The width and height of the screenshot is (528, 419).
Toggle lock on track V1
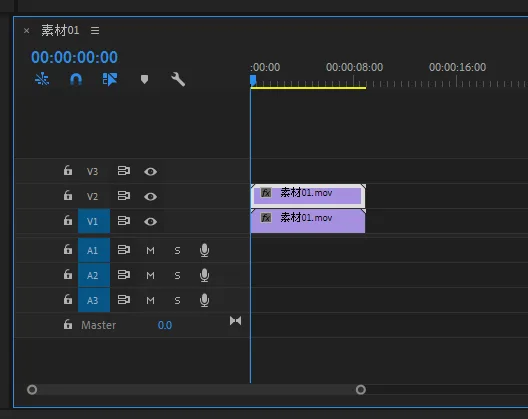[68, 221]
